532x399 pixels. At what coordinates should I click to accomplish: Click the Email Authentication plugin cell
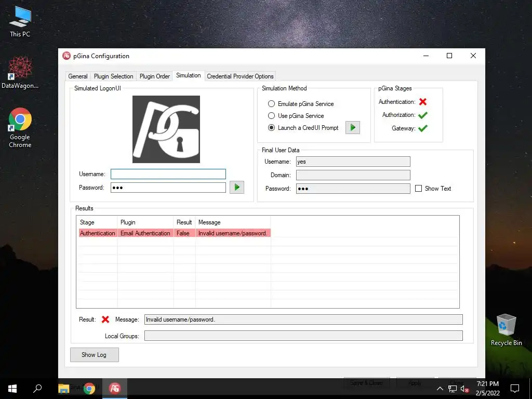(x=145, y=233)
